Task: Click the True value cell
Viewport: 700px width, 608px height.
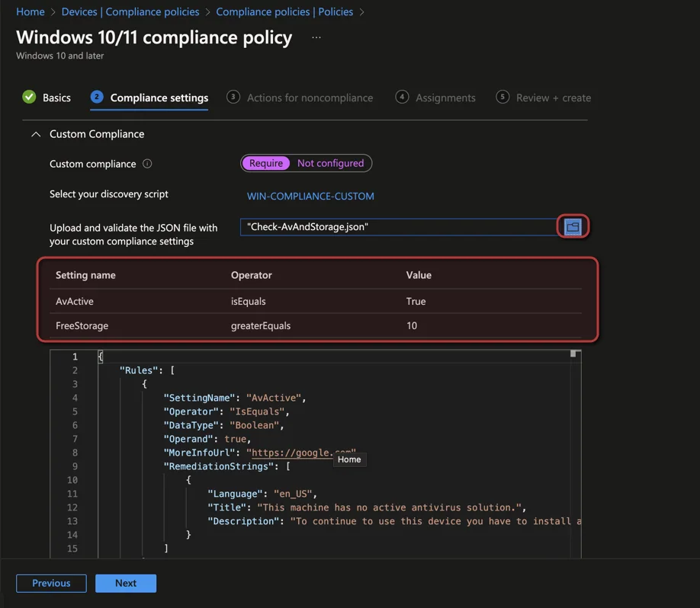Action: tap(416, 302)
